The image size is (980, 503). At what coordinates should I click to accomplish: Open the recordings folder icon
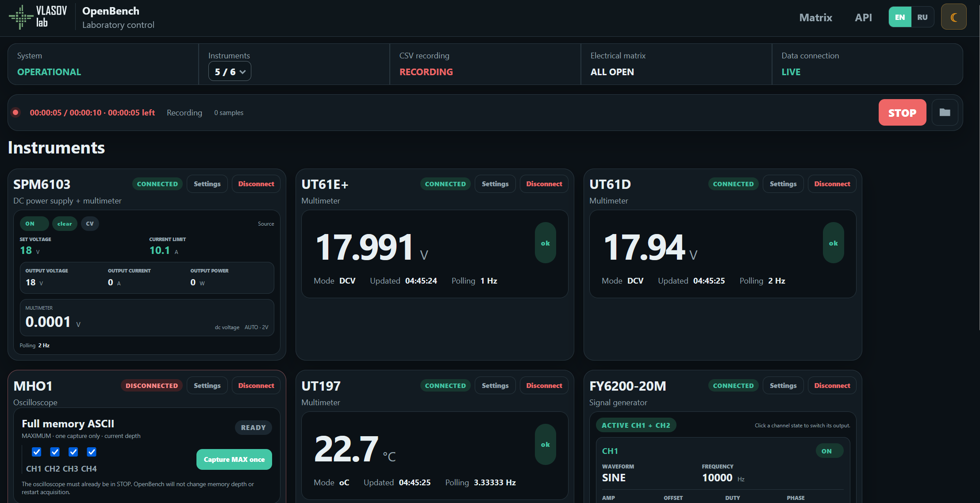click(945, 112)
